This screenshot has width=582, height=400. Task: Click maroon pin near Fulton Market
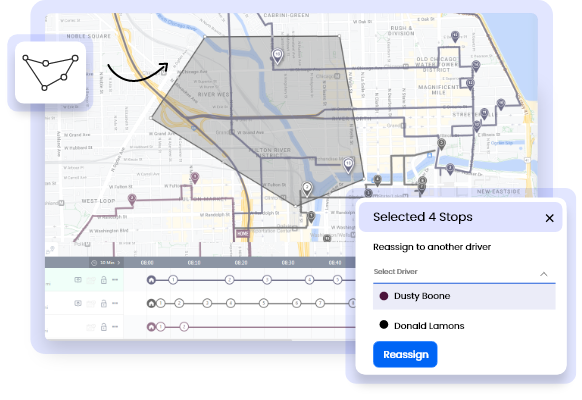pos(195,178)
